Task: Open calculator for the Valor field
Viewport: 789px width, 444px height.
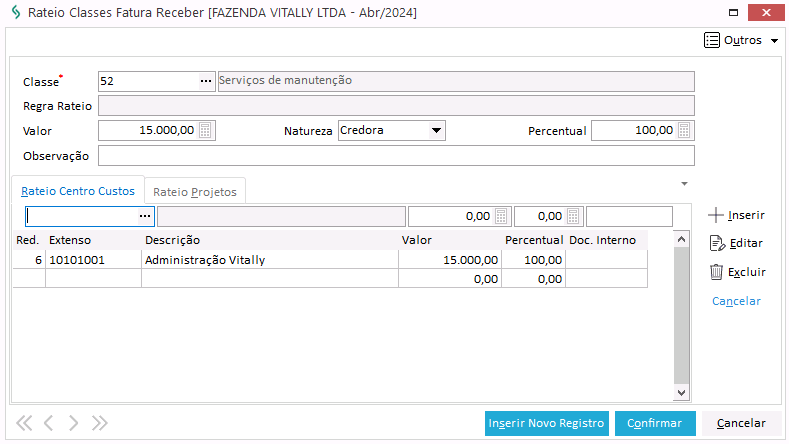Action: tap(205, 130)
